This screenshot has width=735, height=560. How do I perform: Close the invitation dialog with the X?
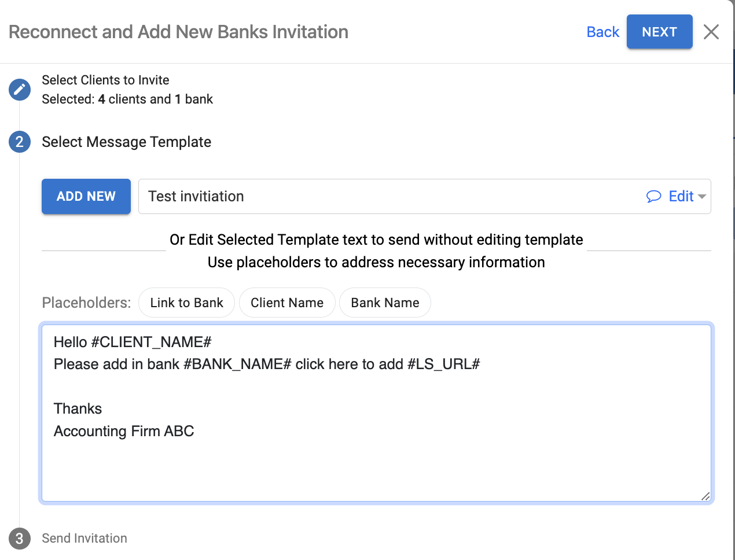coord(711,32)
